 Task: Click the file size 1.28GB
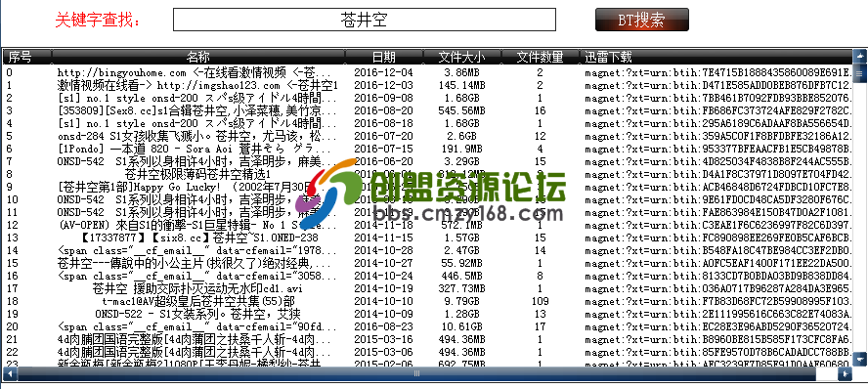click(x=461, y=315)
